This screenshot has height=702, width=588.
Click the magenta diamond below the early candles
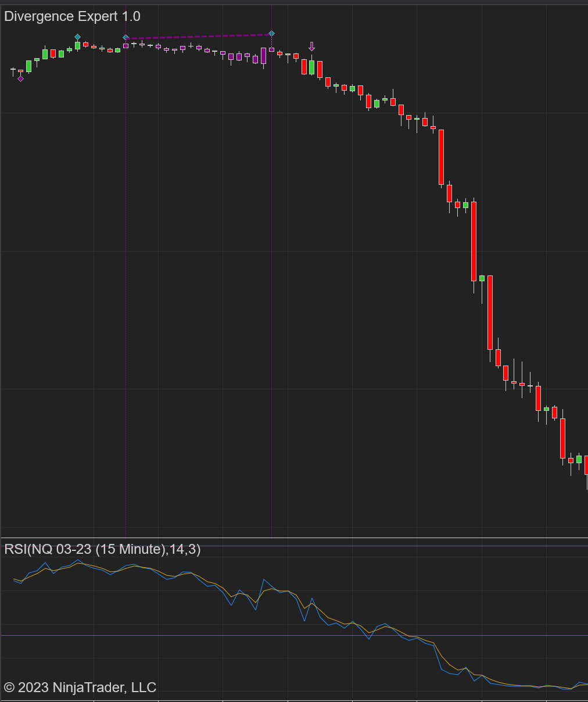pyautogui.click(x=20, y=79)
